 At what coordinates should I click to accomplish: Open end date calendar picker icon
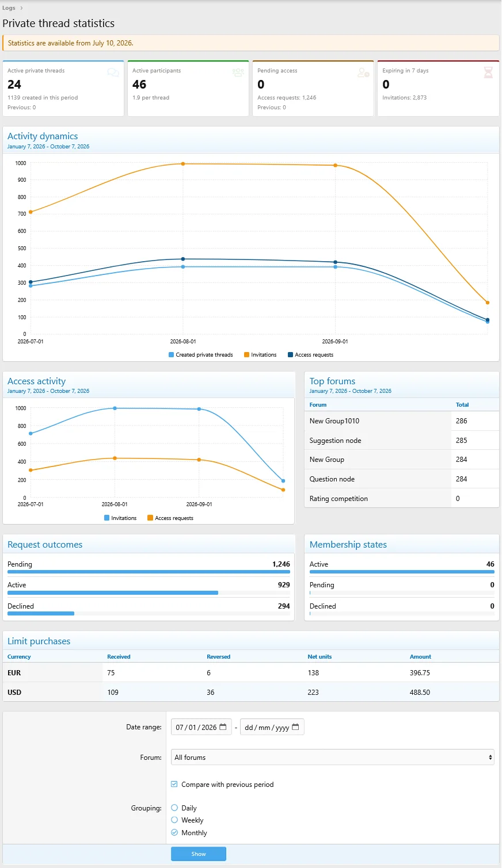295,727
